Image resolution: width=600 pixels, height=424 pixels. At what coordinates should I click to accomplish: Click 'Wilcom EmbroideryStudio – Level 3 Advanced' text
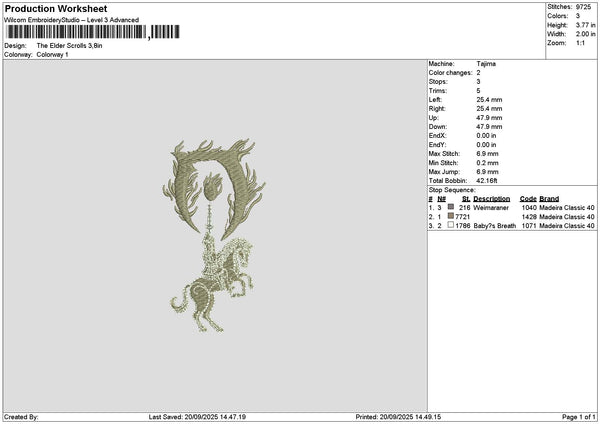coord(72,20)
